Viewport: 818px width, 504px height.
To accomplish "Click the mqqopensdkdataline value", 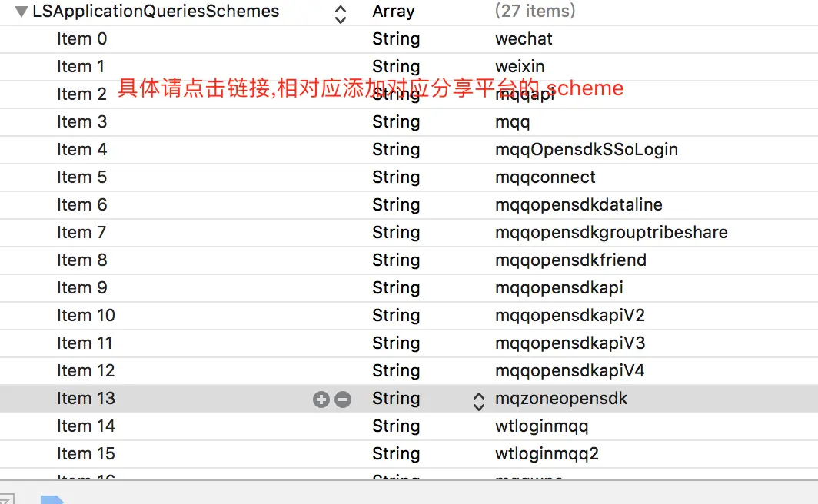I will coord(579,205).
